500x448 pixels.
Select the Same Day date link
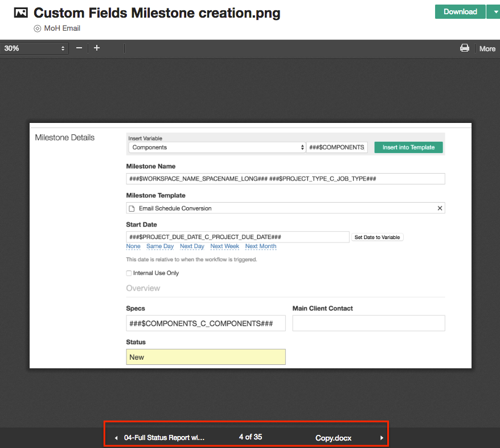tap(160, 246)
